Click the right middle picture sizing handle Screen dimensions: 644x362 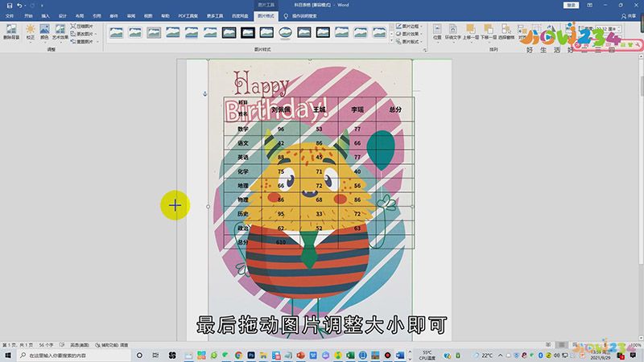412,207
